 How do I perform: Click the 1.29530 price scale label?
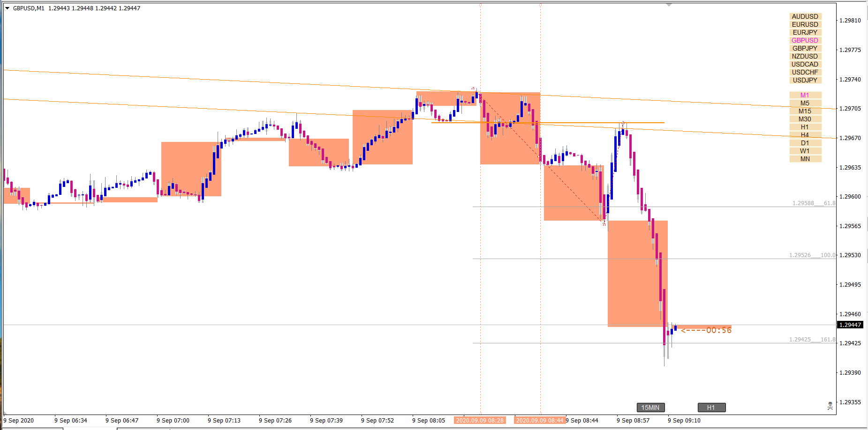click(850, 255)
